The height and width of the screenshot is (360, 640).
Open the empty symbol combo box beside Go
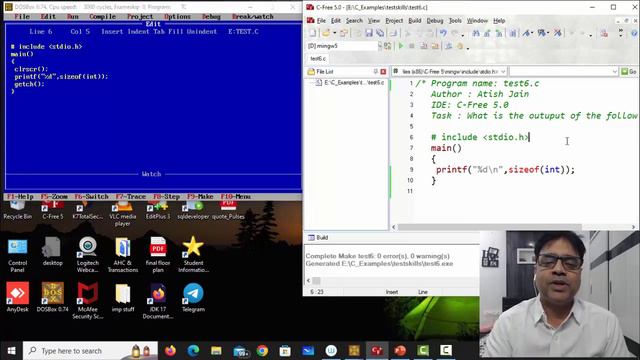tap(564, 71)
